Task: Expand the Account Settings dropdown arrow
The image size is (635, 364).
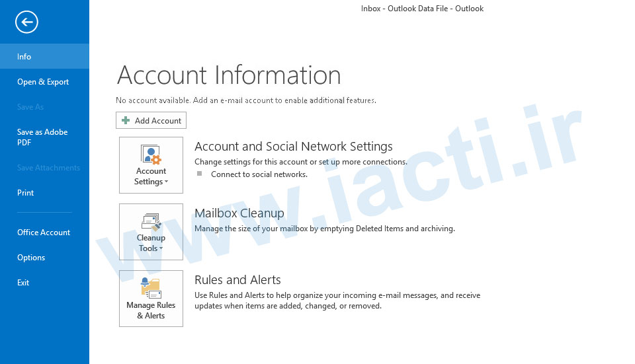Action: [x=167, y=182]
